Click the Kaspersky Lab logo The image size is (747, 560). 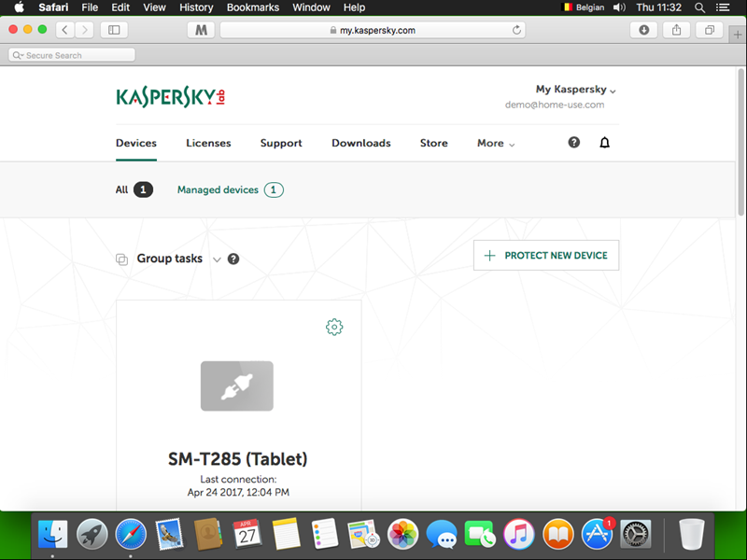pyautogui.click(x=171, y=97)
